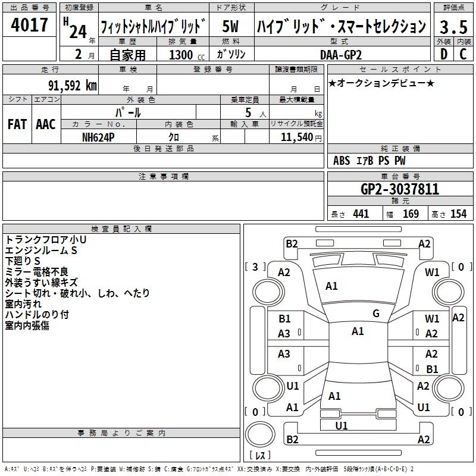Click note "ミラー電格不良"
The image size is (476, 476).
click(36, 272)
